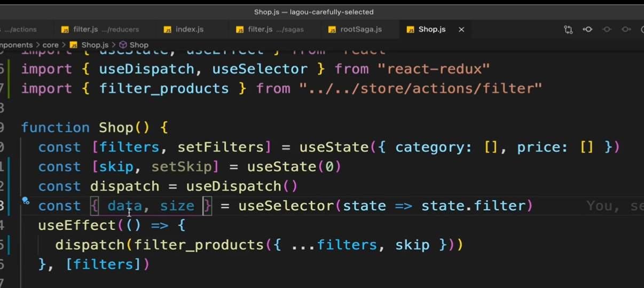Screen dimensions: 644x288
Task: Open the index.js tab
Action: (190, 29)
